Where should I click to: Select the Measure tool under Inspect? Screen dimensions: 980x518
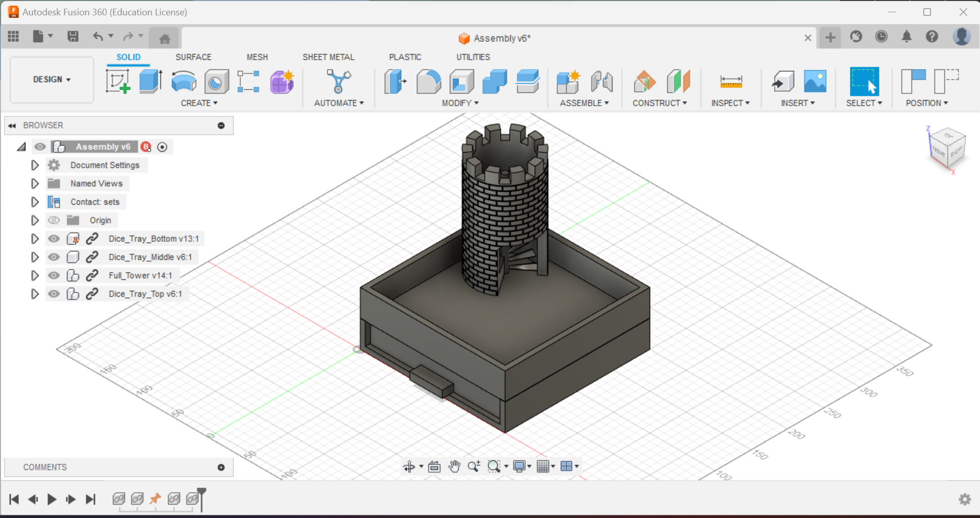[731, 81]
